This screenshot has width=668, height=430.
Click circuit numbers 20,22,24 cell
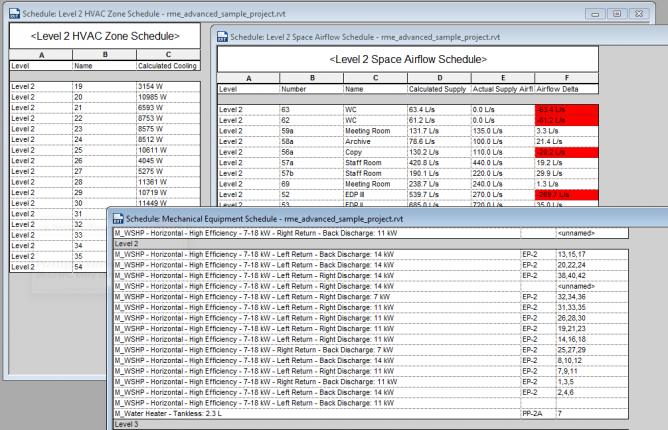592,265
